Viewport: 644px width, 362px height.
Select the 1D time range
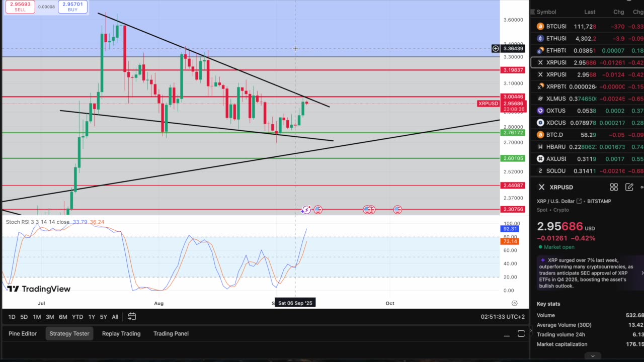click(x=12, y=317)
